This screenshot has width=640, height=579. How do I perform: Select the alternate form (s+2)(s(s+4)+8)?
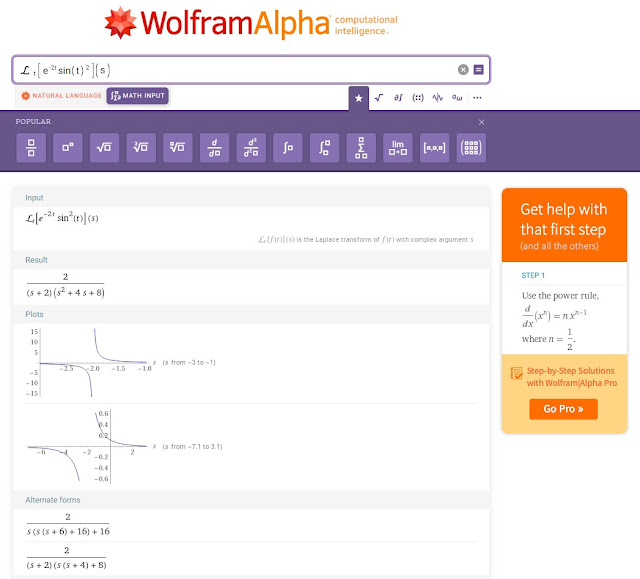coord(67,558)
